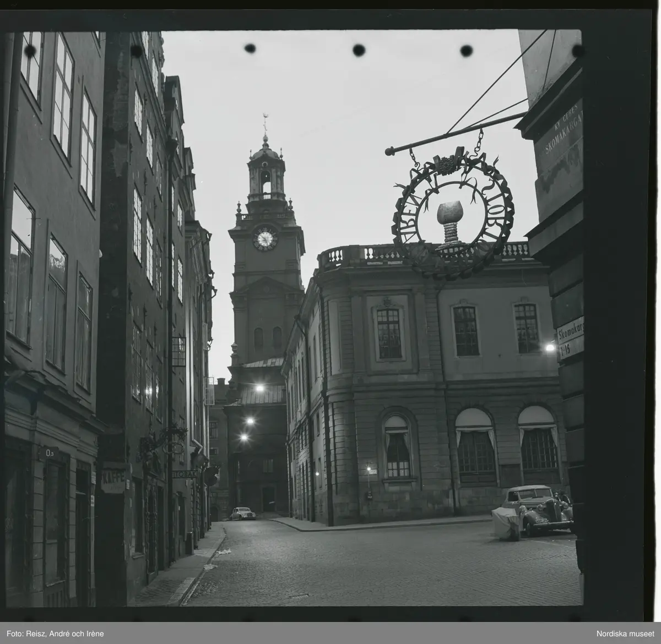Click the 'Nordiska museet' caption text
The width and height of the screenshot is (661, 644).
pos(624,632)
